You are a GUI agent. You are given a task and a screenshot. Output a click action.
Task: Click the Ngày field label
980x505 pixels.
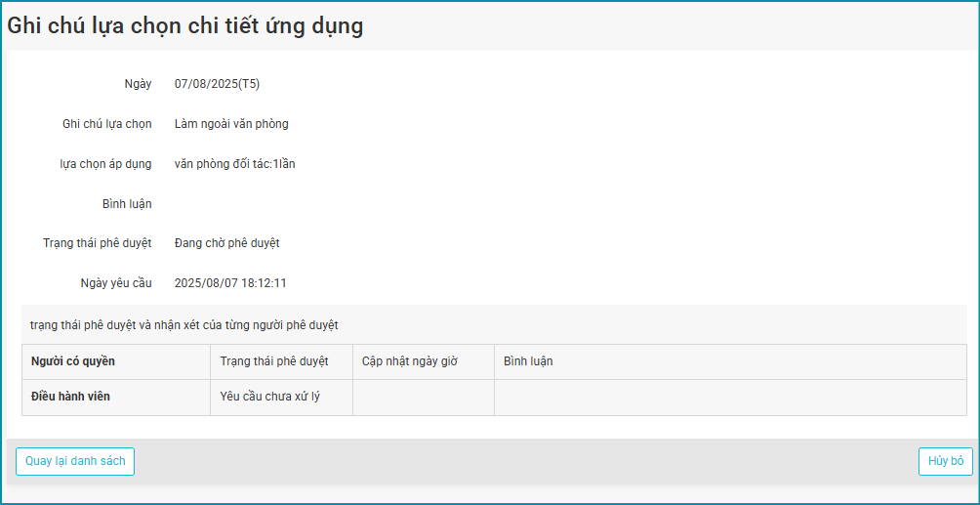[138, 84]
